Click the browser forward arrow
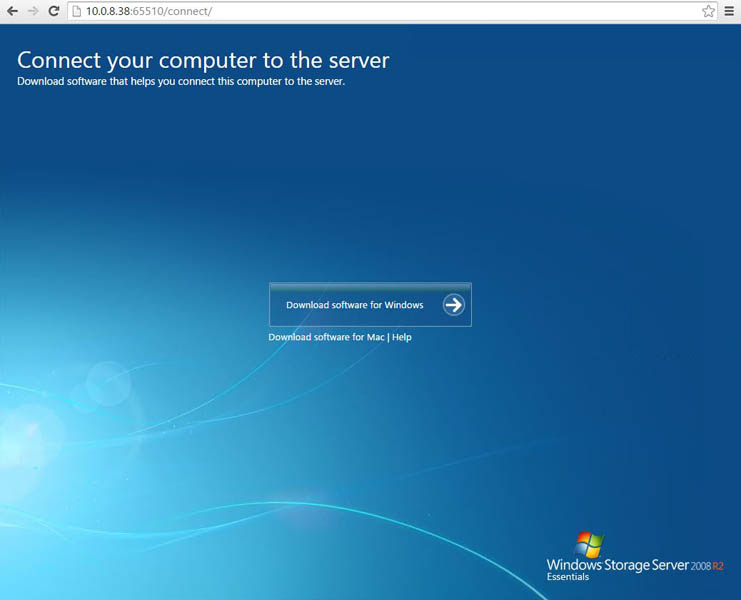This screenshot has height=600, width=741. pos(33,11)
